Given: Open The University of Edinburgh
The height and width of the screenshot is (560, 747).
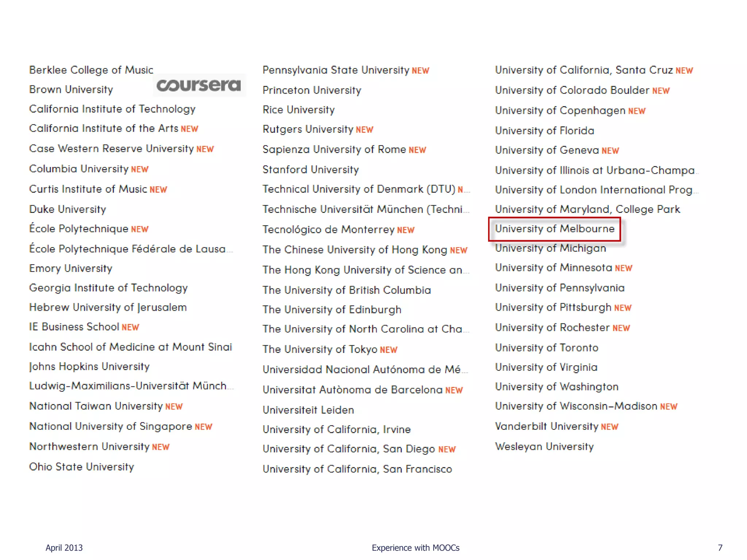Looking at the screenshot, I should 332,310.
